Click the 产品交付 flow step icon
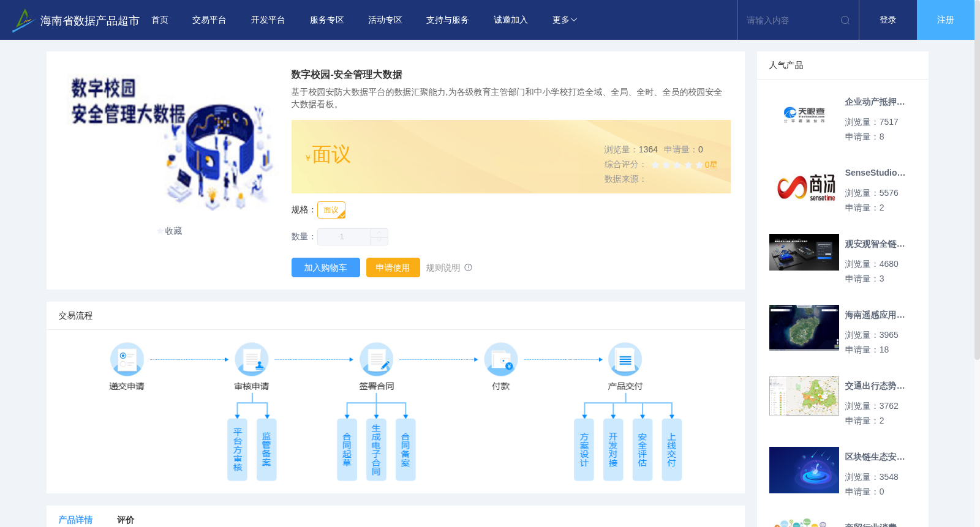The image size is (980, 527). coord(625,359)
